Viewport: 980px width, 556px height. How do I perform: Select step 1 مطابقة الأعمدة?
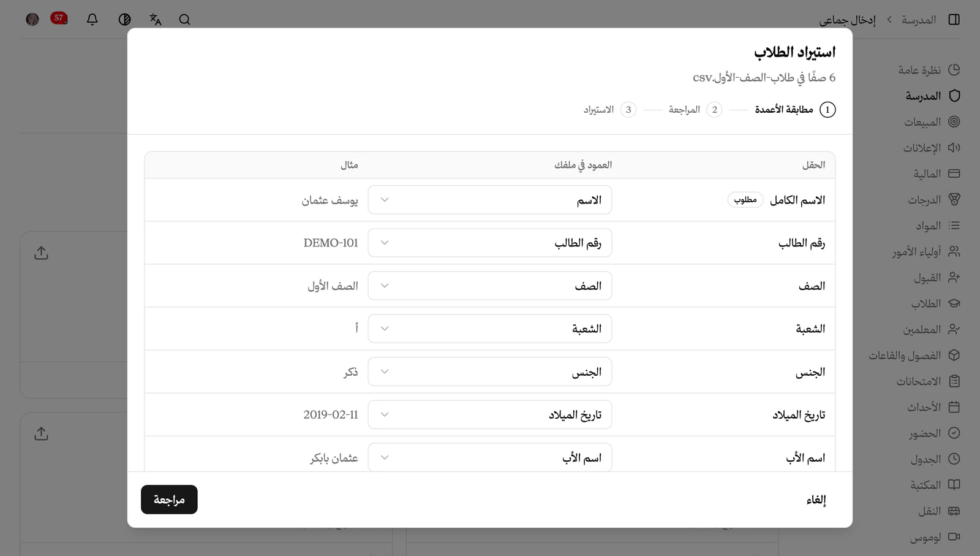point(795,110)
